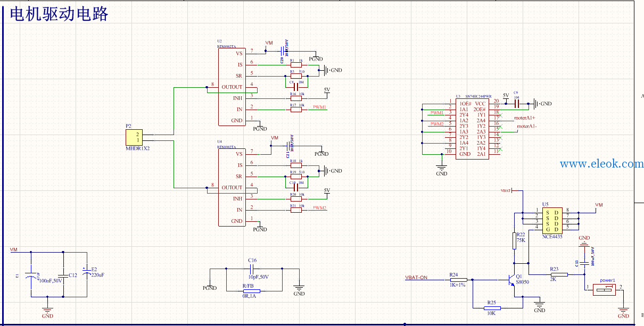This screenshot has width=644, height=326.
Task: Select resistor R16 10k on U2 INH
Action: click(296, 98)
